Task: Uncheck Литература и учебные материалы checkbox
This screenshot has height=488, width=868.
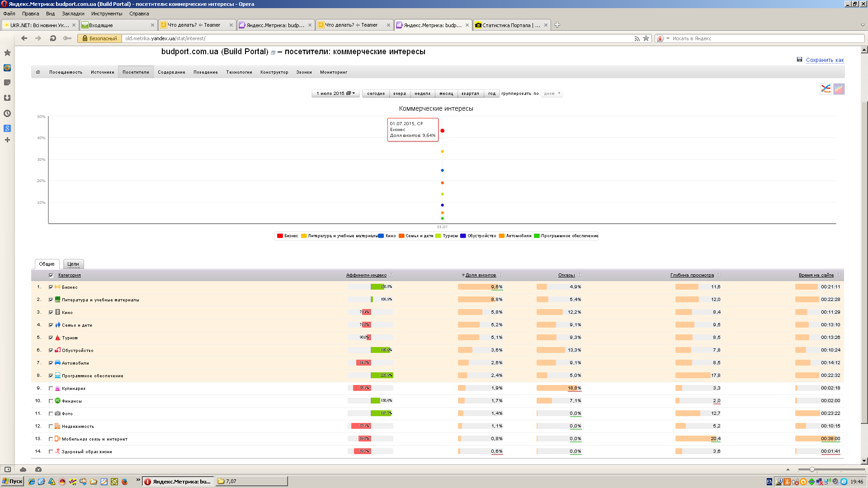Action: (x=51, y=300)
